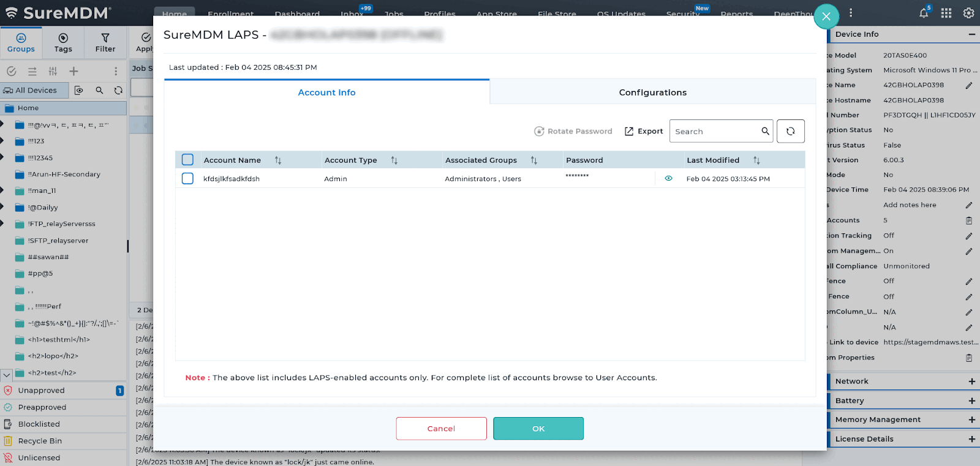Click the Cancel button
Viewport: 980px width, 466px height.
click(x=441, y=429)
